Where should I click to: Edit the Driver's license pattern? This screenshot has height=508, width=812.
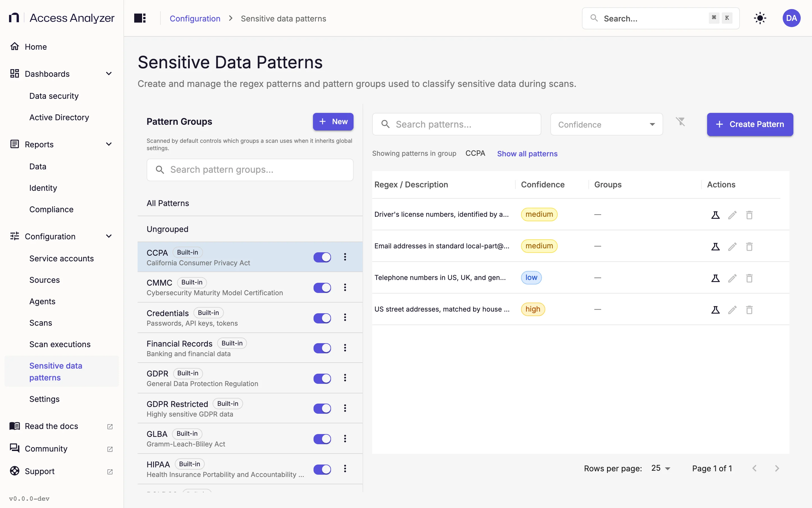(732, 215)
